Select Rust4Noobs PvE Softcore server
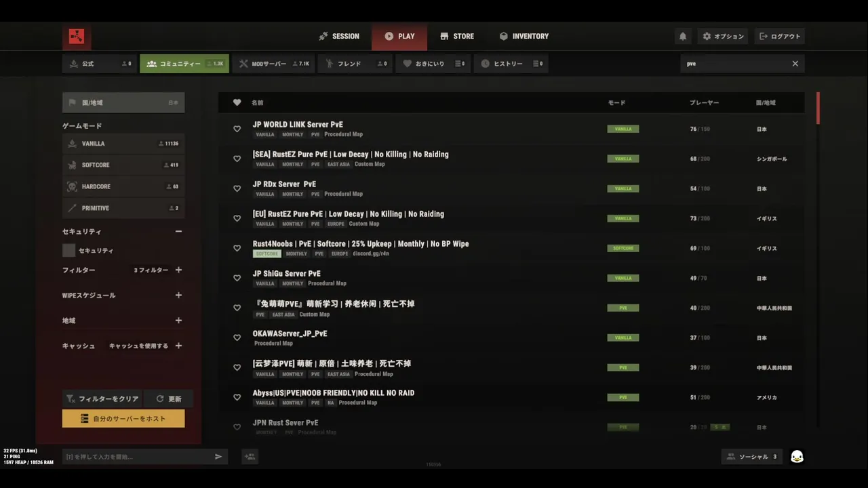868x488 pixels. click(x=511, y=248)
